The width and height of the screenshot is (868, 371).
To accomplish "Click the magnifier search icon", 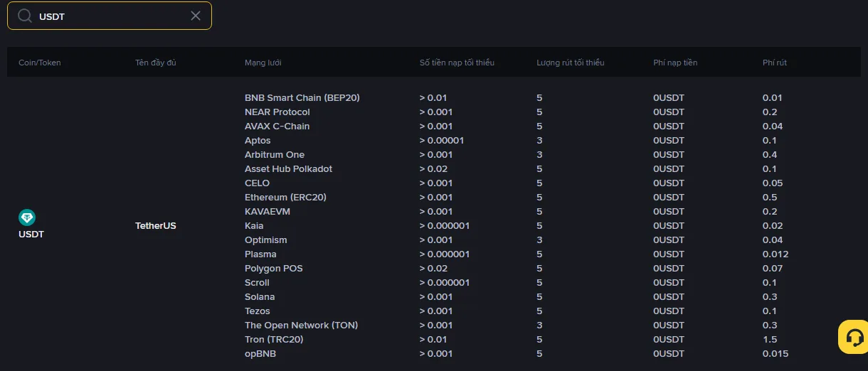I will [25, 16].
